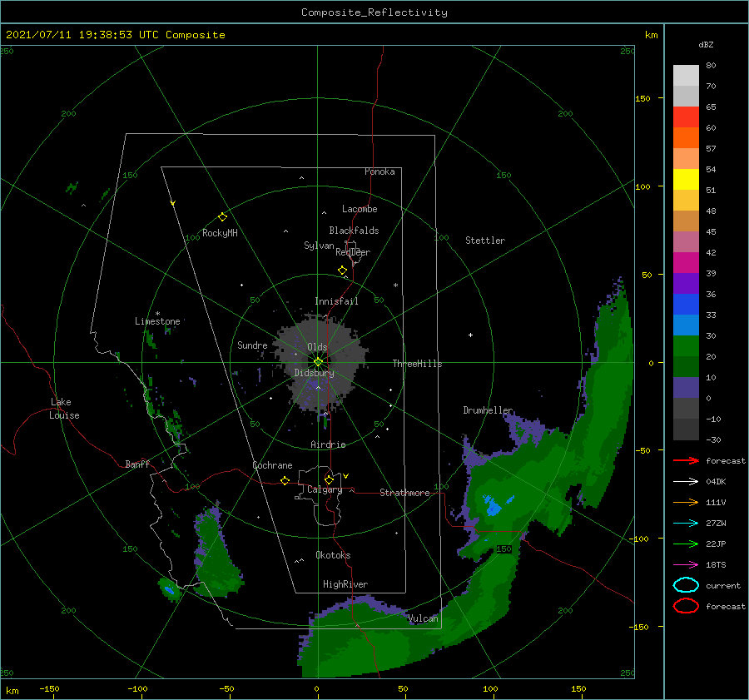Click the Strathmore label

tap(404, 493)
